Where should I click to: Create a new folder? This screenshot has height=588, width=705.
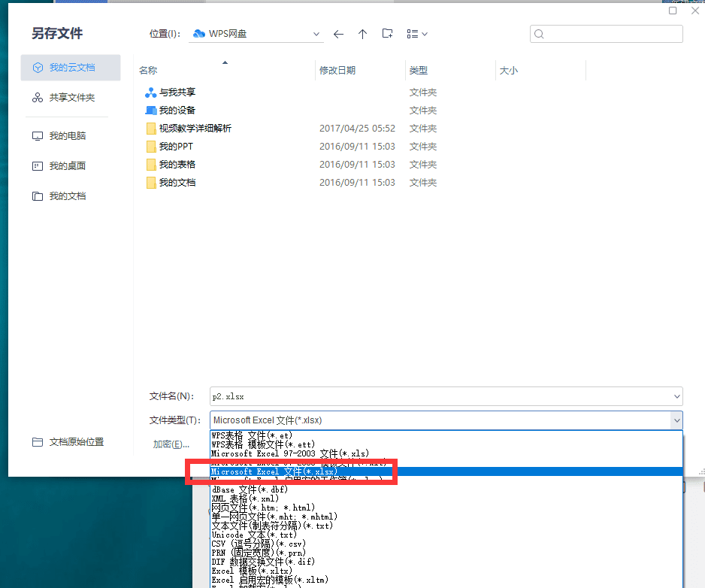tap(387, 34)
